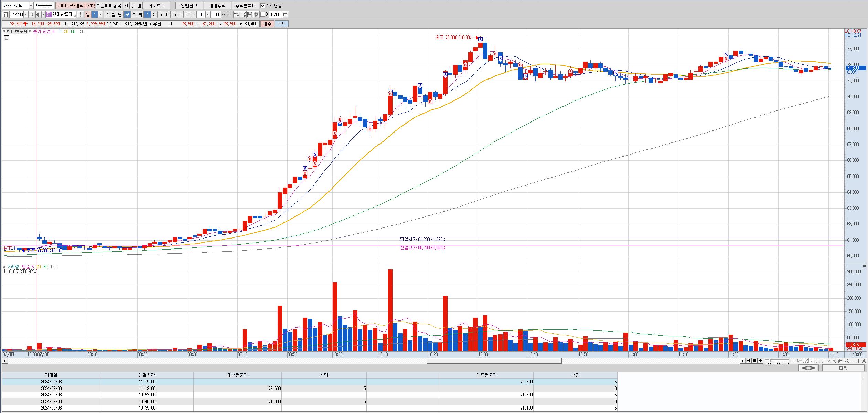Click the red 매수 buy button
868x413 pixels.
pyautogui.click(x=267, y=24)
